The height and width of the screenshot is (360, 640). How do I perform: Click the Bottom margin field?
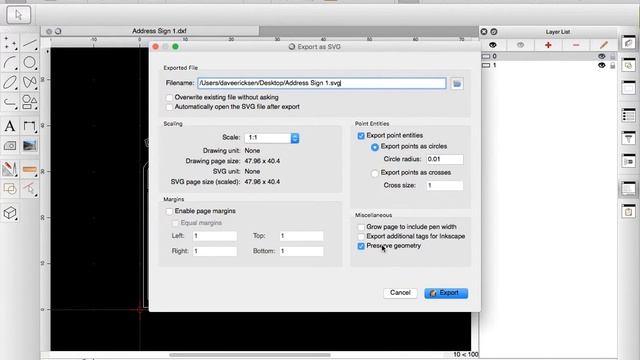(x=301, y=251)
